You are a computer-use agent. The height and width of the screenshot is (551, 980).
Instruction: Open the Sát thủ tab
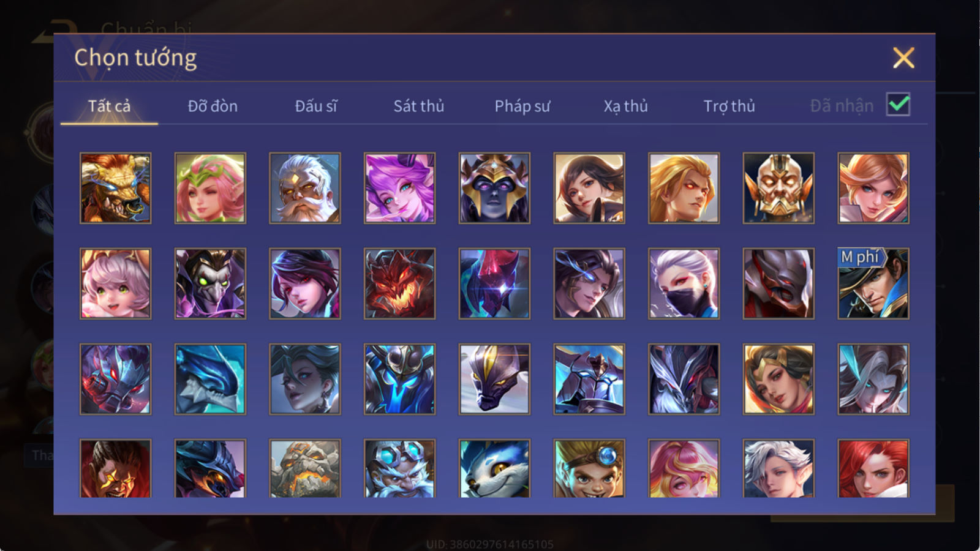point(418,106)
